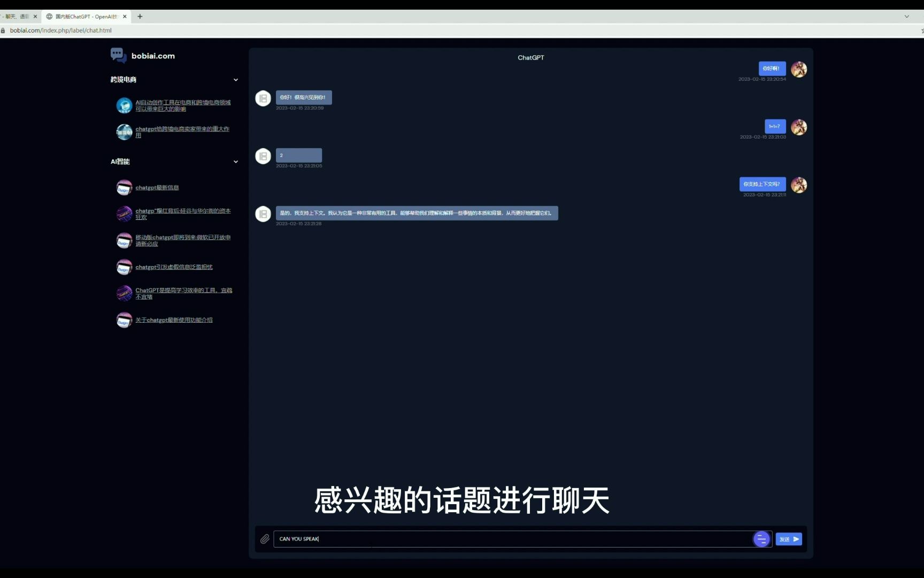The width and height of the screenshot is (924, 578).
Task: Click thumbnail beside chatgpt最新信息
Action: (x=124, y=187)
